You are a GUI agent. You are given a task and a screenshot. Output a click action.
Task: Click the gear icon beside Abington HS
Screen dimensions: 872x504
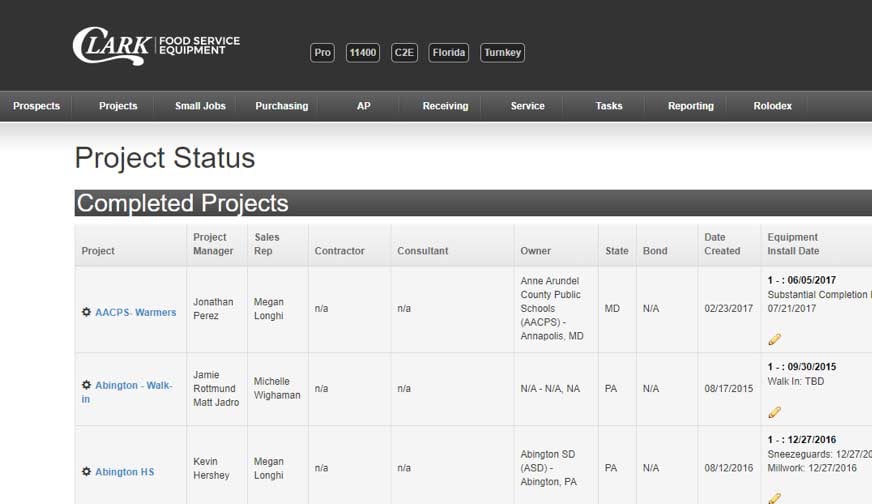pyautogui.click(x=86, y=472)
